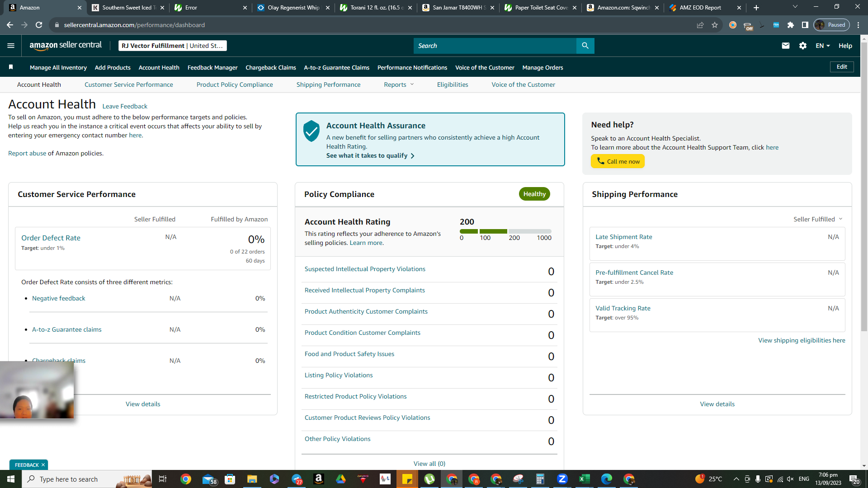Open the RJ Vector Fulfillment account switcher
Viewport: 868px width, 488px height.
point(172,46)
